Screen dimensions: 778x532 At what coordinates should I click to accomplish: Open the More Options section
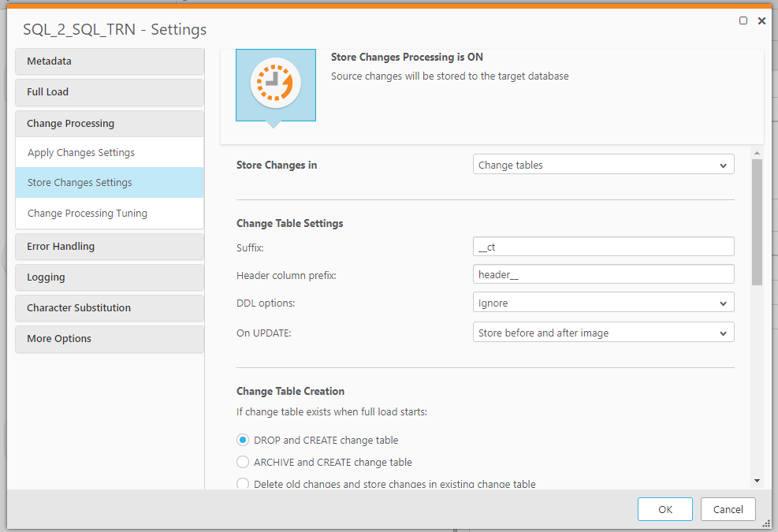point(109,339)
